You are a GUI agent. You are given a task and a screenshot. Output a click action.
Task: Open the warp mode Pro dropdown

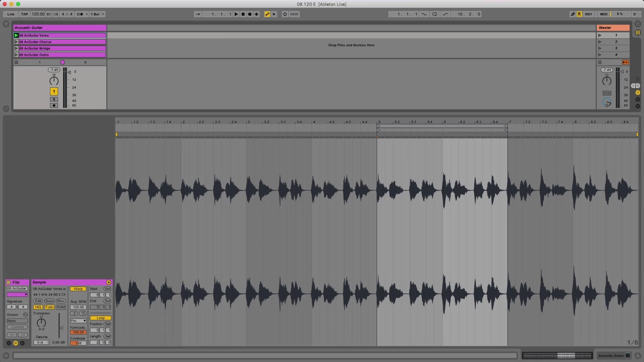78,321
